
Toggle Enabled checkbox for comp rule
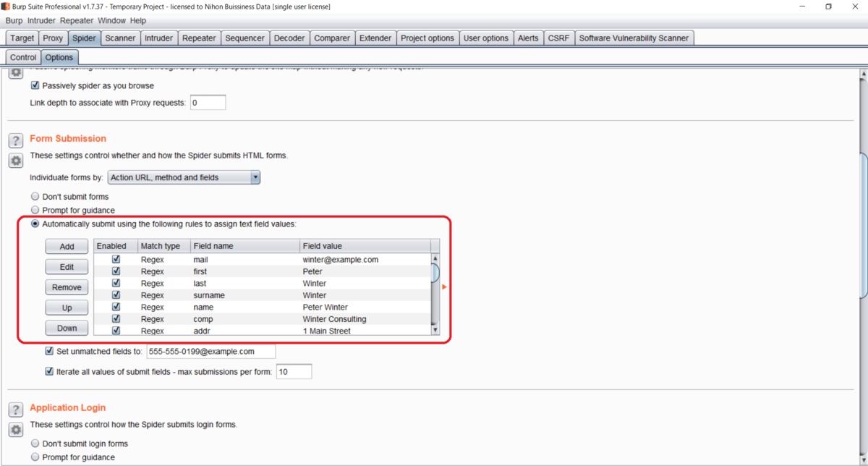tap(116, 319)
